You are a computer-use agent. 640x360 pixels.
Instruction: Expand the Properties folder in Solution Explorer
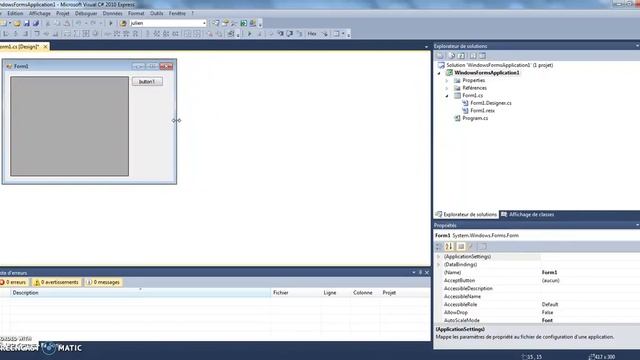[447, 81]
